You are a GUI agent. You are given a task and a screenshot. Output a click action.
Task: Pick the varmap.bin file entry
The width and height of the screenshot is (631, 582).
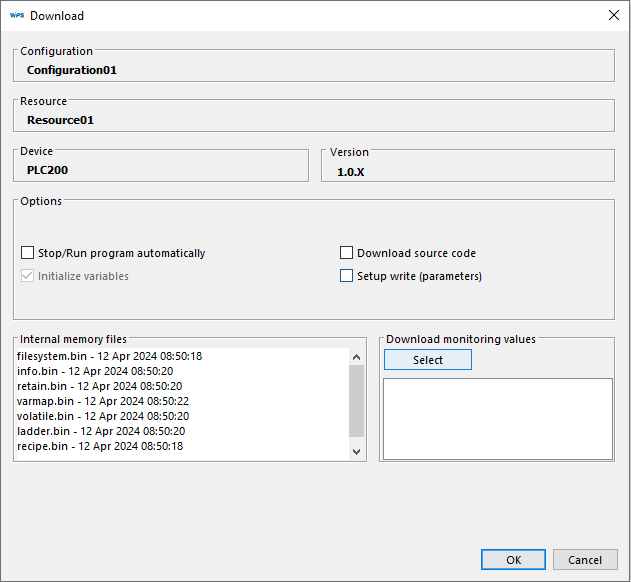pyautogui.click(x=103, y=401)
